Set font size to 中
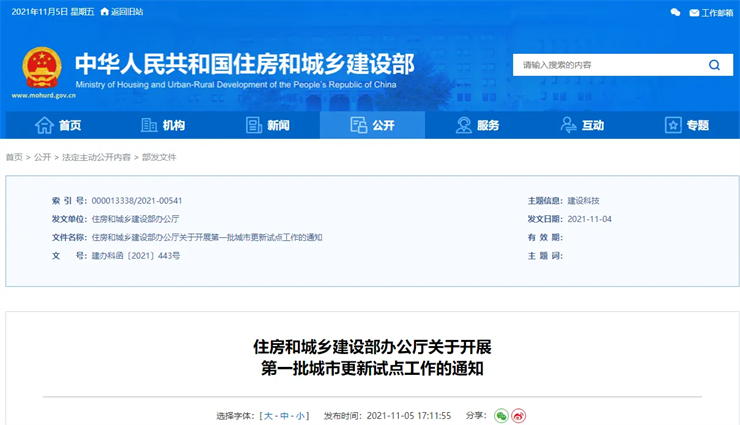Screen dimensions: 740x425 [x=284, y=416]
